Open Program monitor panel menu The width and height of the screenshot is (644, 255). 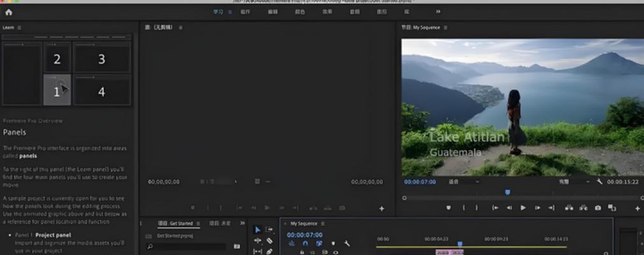coord(446,27)
